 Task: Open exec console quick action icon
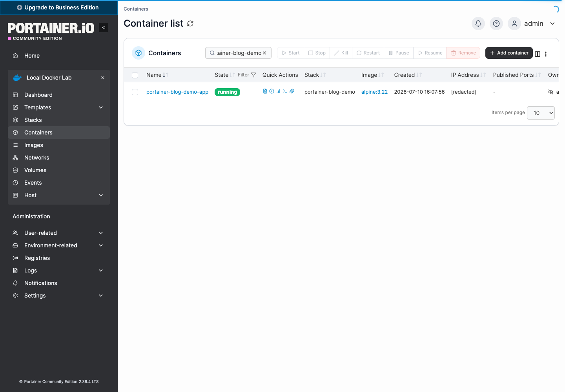click(x=285, y=91)
